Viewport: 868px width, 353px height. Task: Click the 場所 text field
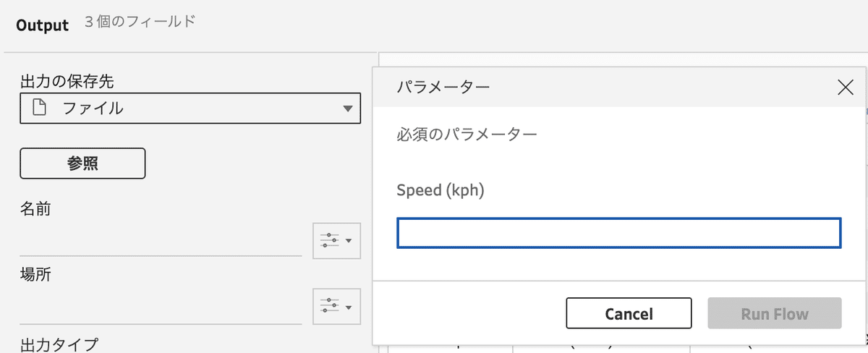[161, 310]
